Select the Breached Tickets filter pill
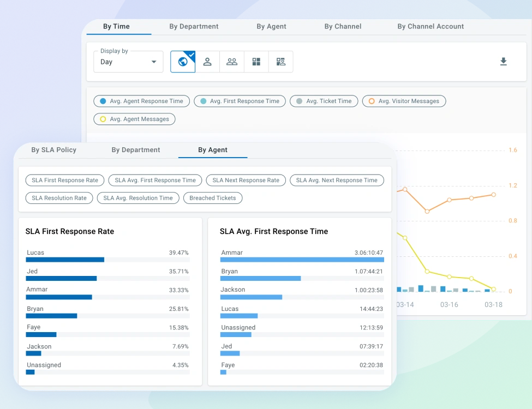The width and height of the screenshot is (532, 409). 213,198
